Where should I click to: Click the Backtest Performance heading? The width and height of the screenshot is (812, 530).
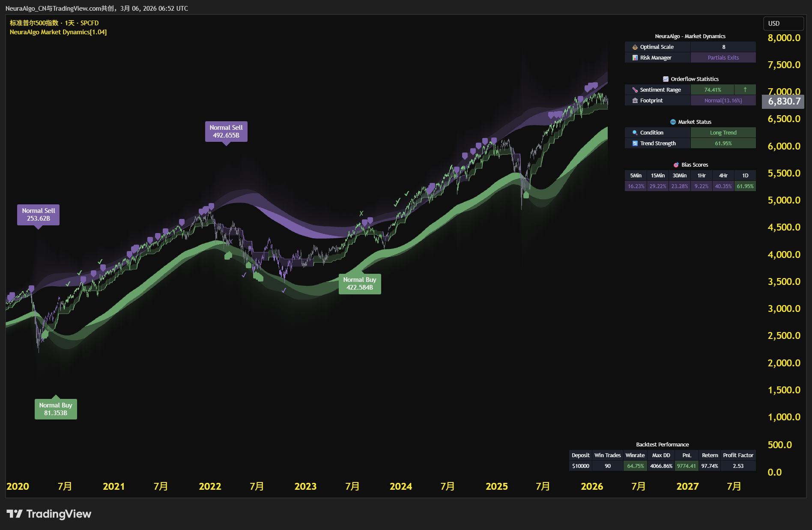coord(663,445)
